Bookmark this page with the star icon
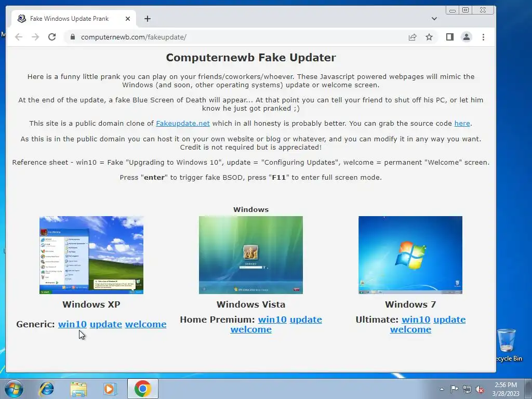This screenshot has height=399, width=532. (429, 37)
